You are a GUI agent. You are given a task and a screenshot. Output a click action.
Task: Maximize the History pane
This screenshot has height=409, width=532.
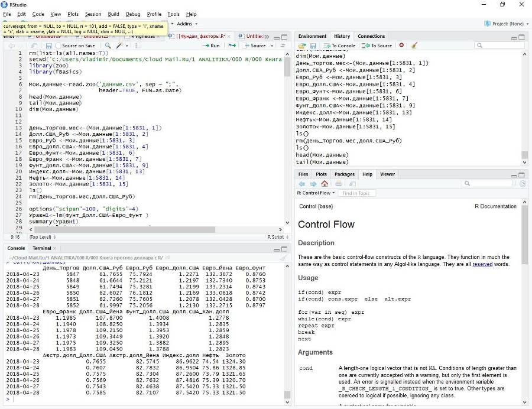(x=521, y=37)
